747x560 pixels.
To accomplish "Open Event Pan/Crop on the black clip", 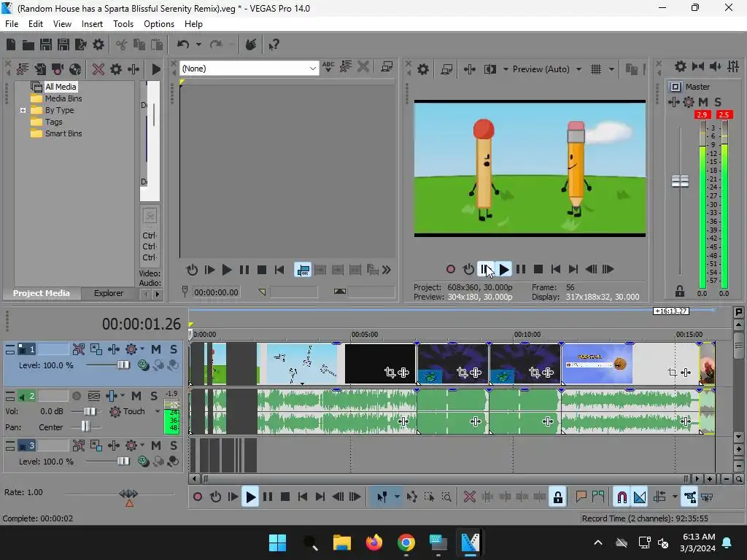I will [390, 373].
